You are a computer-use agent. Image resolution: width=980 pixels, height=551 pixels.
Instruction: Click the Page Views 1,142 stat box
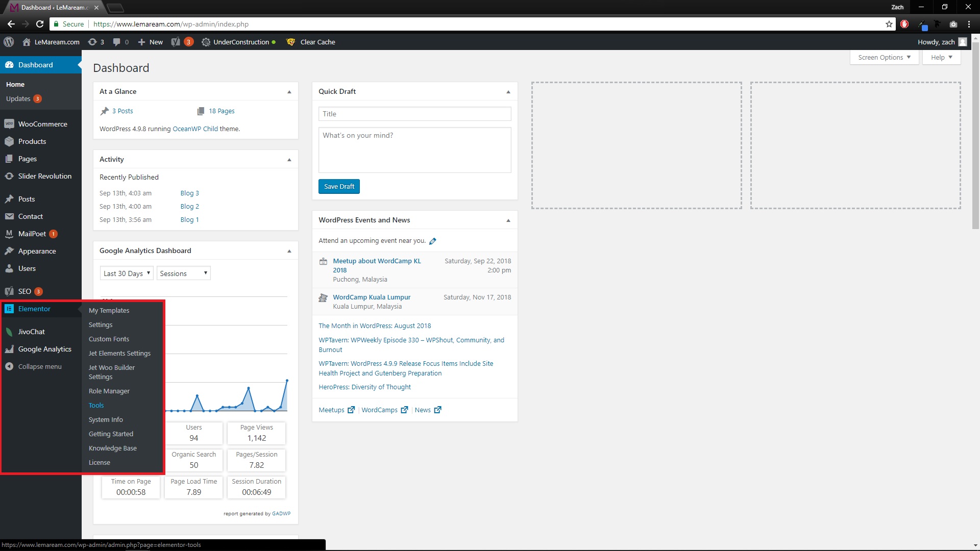(x=256, y=433)
